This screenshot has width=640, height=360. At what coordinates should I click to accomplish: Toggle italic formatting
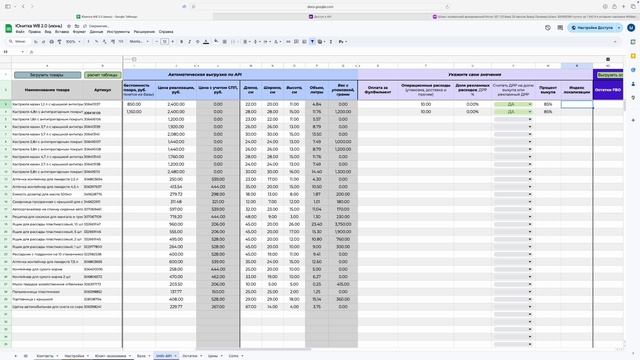pyautogui.click(x=189, y=42)
